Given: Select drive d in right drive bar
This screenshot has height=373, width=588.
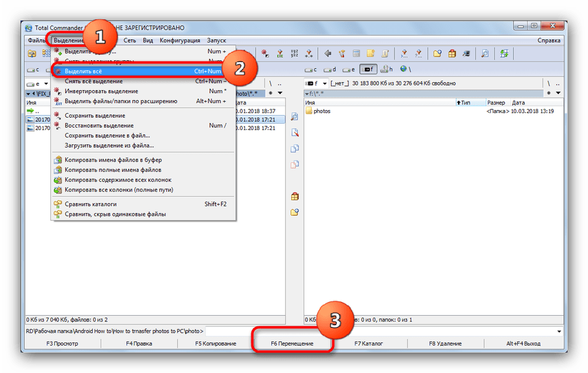Looking at the screenshot, I should pos(330,70).
